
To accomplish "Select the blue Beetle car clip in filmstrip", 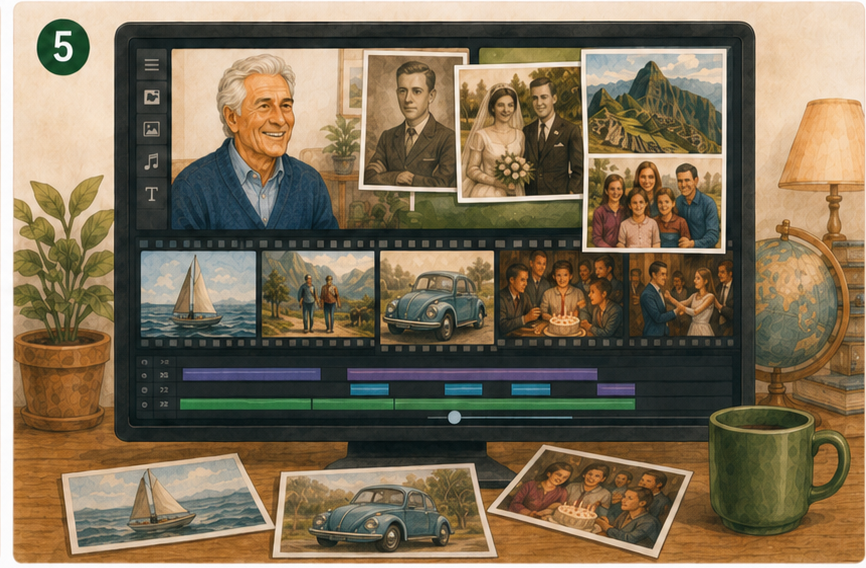I will coord(437,297).
